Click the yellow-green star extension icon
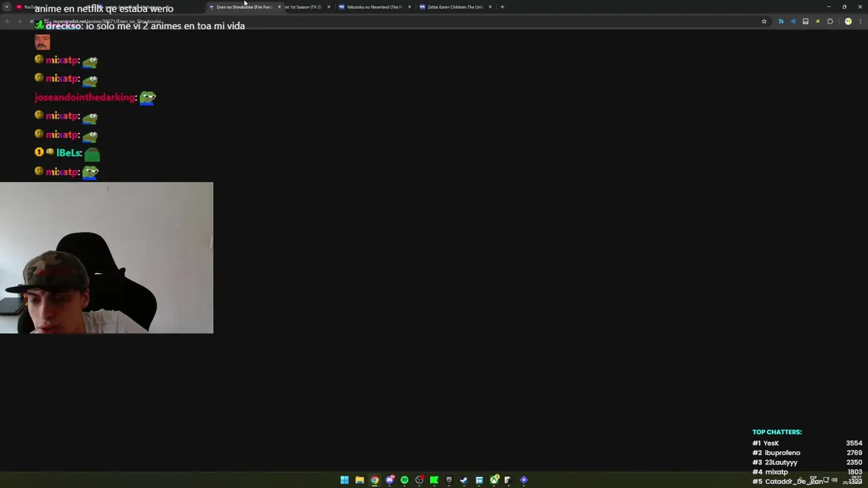The image size is (868, 488). (818, 21)
